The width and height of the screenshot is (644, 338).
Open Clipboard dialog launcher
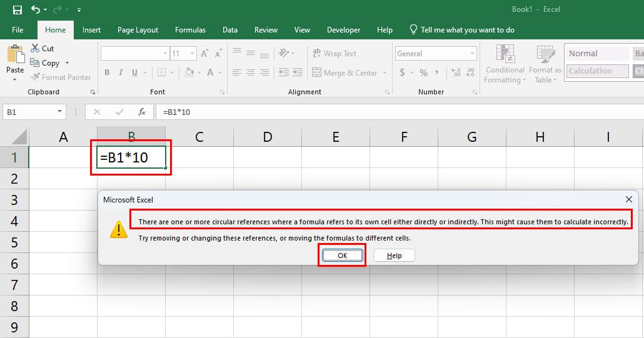coord(93,92)
